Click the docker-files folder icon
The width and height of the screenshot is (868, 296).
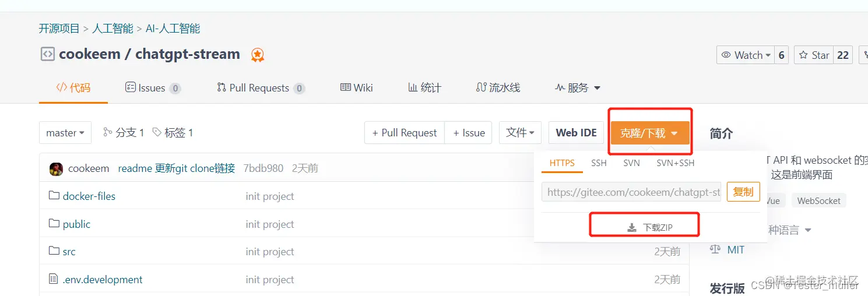tap(54, 196)
